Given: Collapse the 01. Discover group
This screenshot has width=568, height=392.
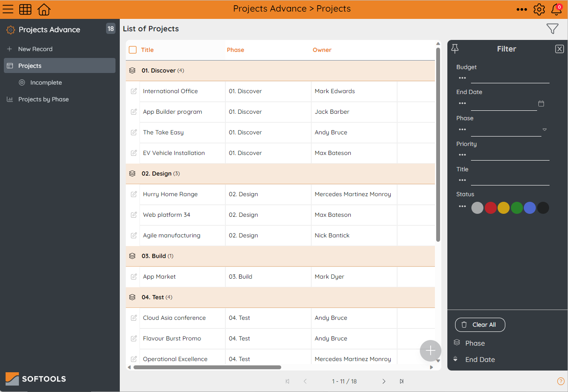Looking at the screenshot, I should [132, 70].
